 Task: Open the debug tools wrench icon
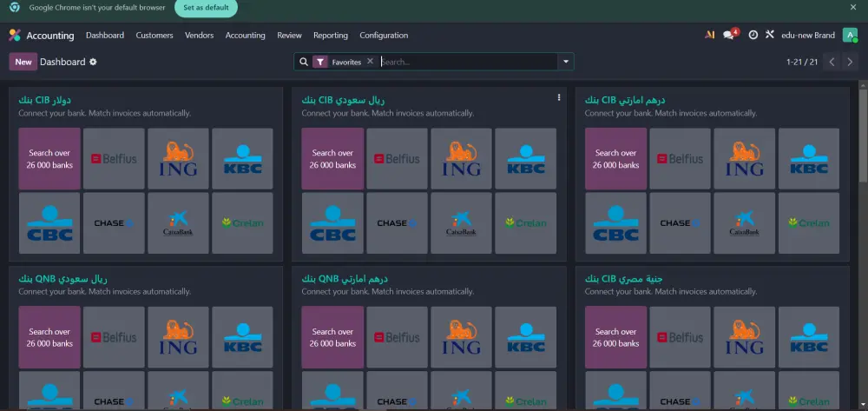pos(769,35)
